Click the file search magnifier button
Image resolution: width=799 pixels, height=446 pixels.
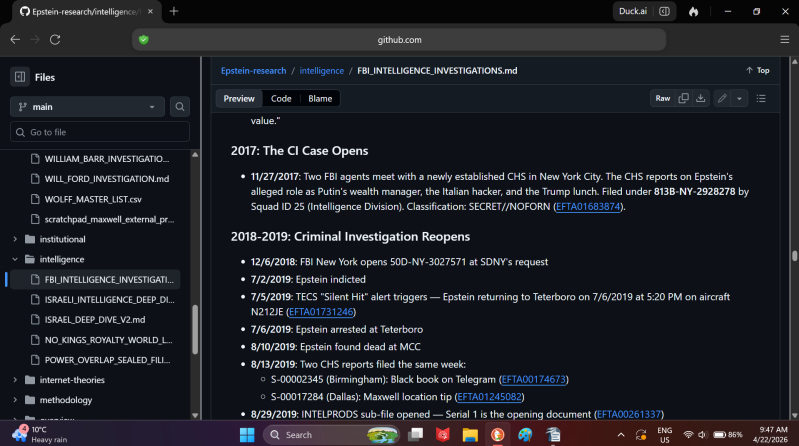click(180, 107)
